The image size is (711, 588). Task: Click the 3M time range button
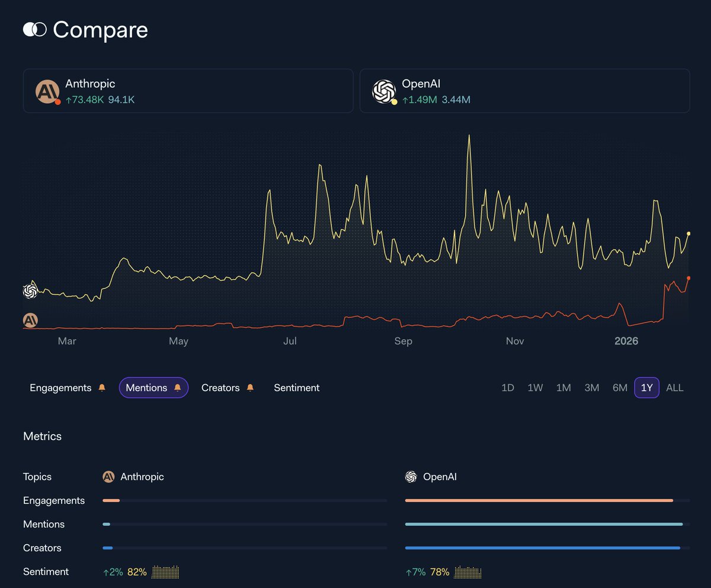(x=591, y=388)
